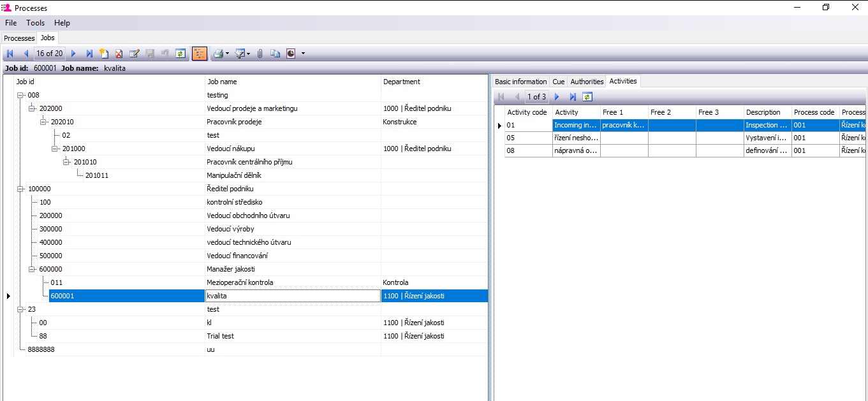The height and width of the screenshot is (401, 868).
Task: Collapse the 008 tree node
Action: (20, 95)
